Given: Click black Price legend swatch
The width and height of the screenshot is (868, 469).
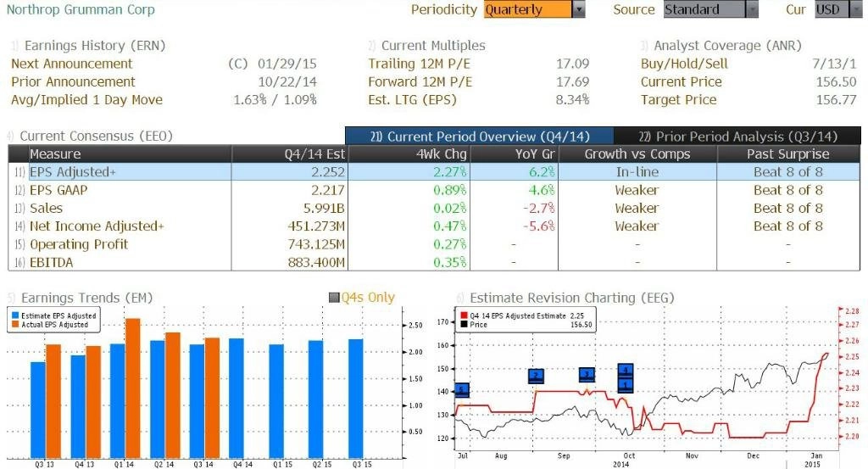Looking at the screenshot, I should tap(464, 325).
